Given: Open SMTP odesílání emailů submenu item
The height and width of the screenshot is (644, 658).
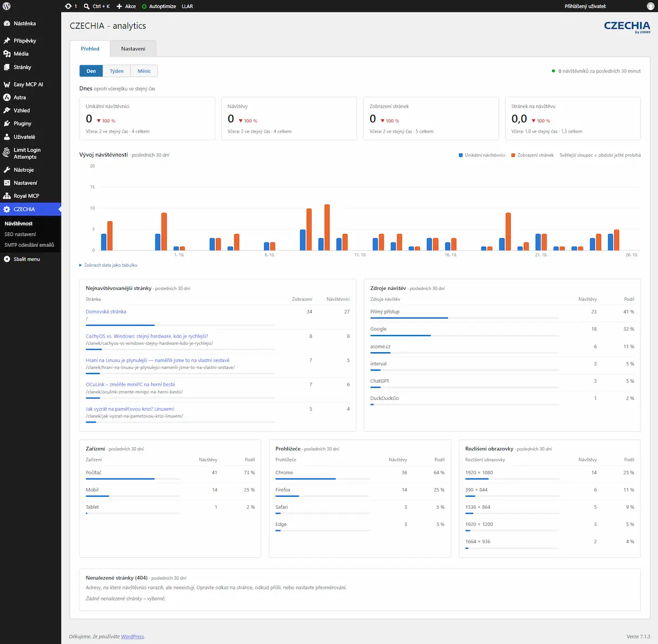Looking at the screenshot, I should [29, 245].
